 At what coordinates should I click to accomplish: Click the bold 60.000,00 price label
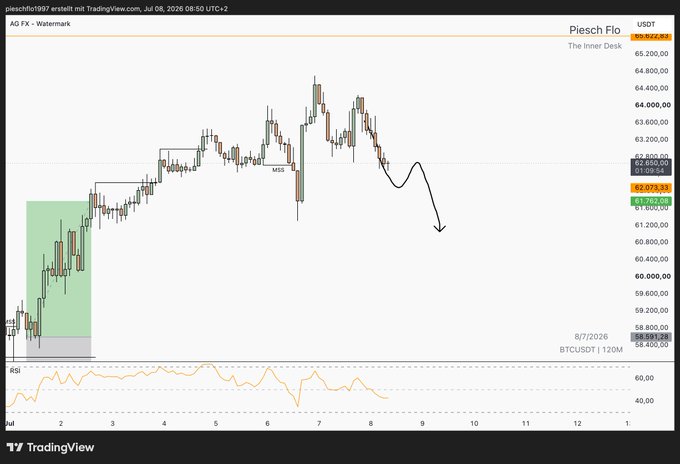[x=653, y=276]
